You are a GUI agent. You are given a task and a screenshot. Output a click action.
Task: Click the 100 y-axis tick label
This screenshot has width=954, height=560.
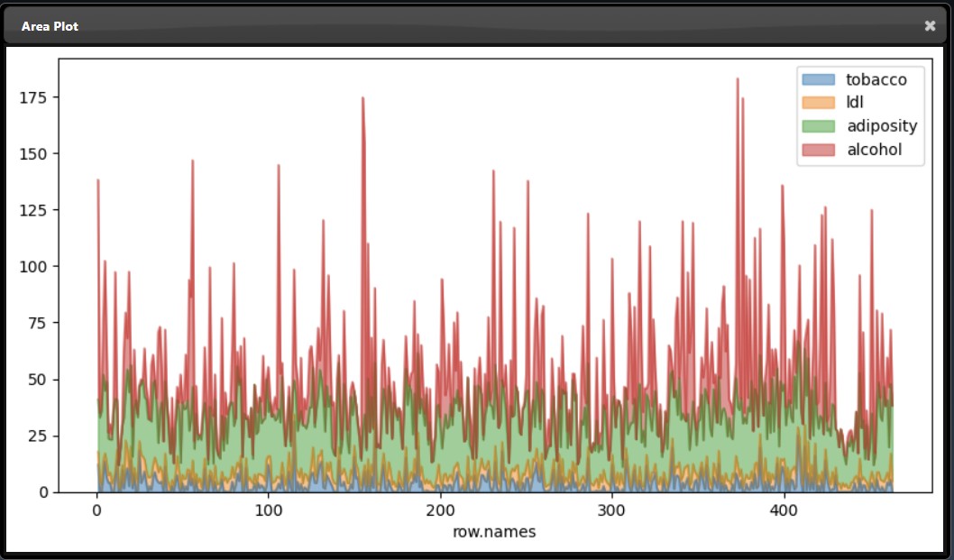coord(36,267)
